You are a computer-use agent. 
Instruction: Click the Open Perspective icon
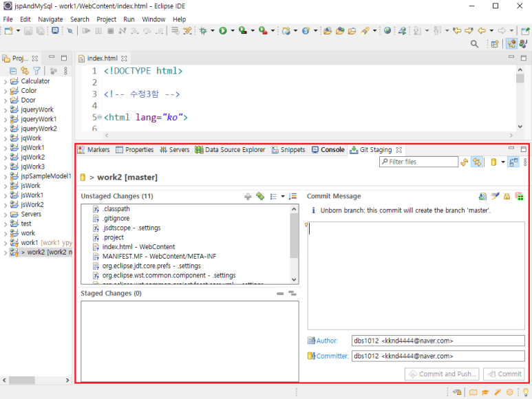coord(495,44)
